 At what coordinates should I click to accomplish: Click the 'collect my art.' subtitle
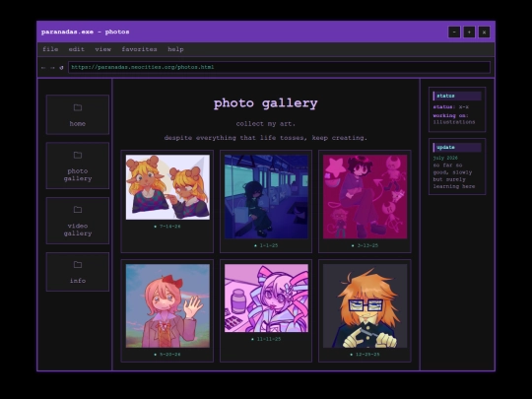point(266,124)
